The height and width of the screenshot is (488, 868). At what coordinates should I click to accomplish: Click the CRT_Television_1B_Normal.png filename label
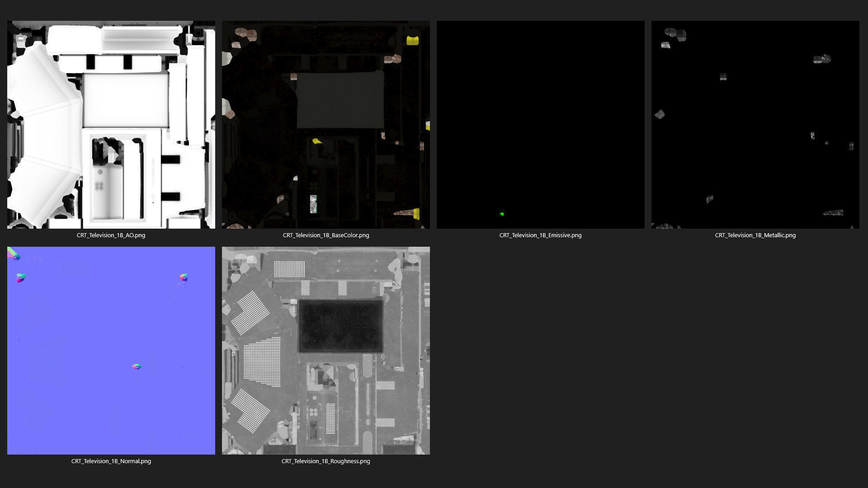[x=111, y=461]
